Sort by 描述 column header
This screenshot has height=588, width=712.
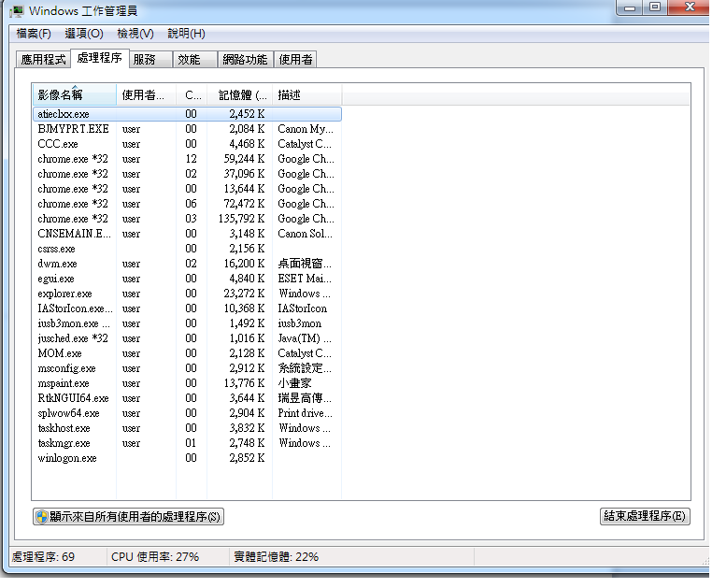click(x=307, y=95)
